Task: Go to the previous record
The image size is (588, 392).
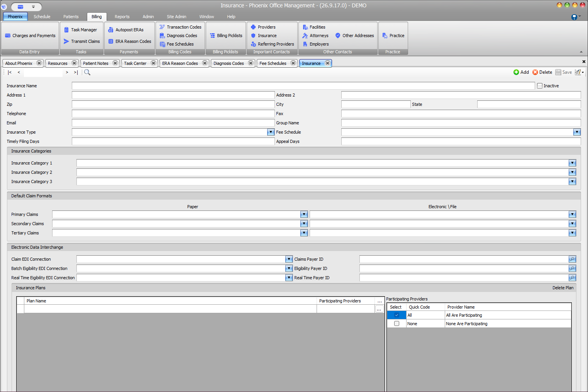Action: coord(19,72)
